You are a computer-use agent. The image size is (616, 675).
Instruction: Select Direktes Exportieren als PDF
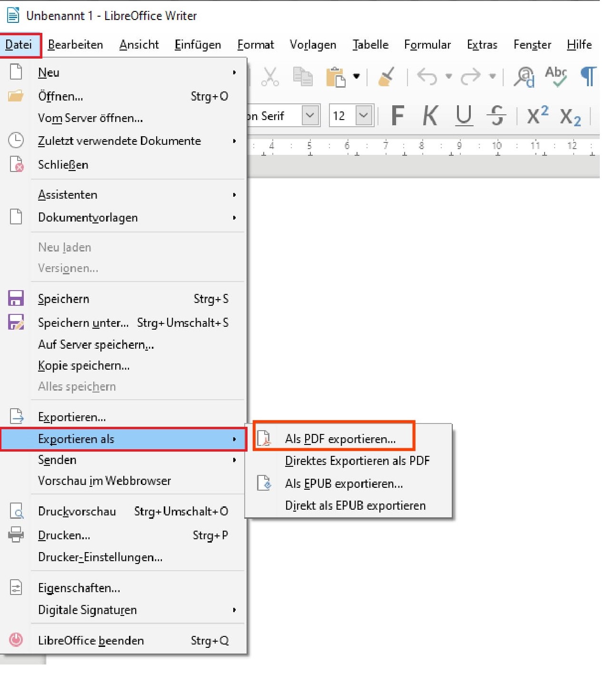(348, 461)
